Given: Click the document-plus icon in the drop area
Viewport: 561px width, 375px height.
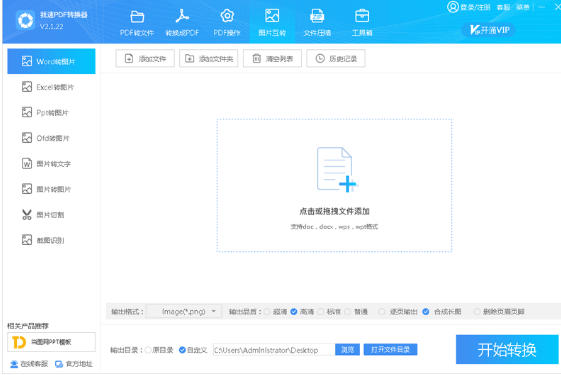Looking at the screenshot, I should pos(336,169).
